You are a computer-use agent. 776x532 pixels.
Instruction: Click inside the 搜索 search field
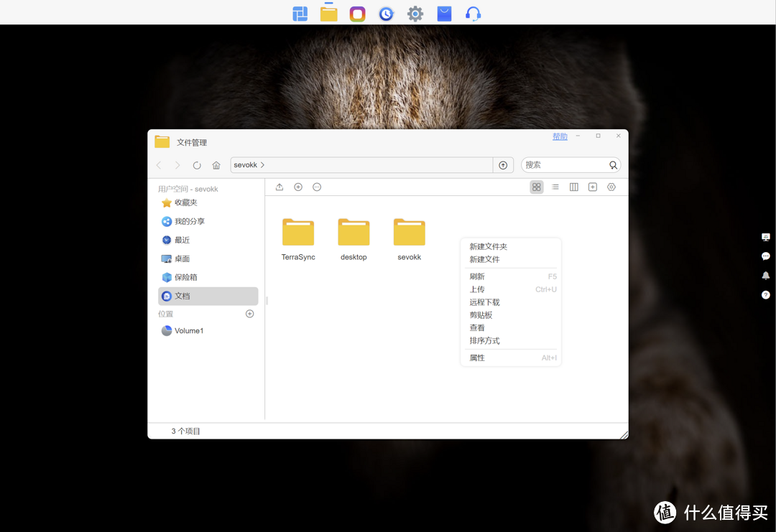pos(568,164)
